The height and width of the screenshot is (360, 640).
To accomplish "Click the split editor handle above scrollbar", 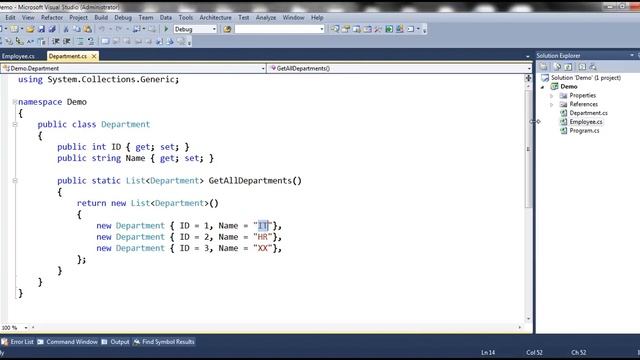I will click(528, 78).
